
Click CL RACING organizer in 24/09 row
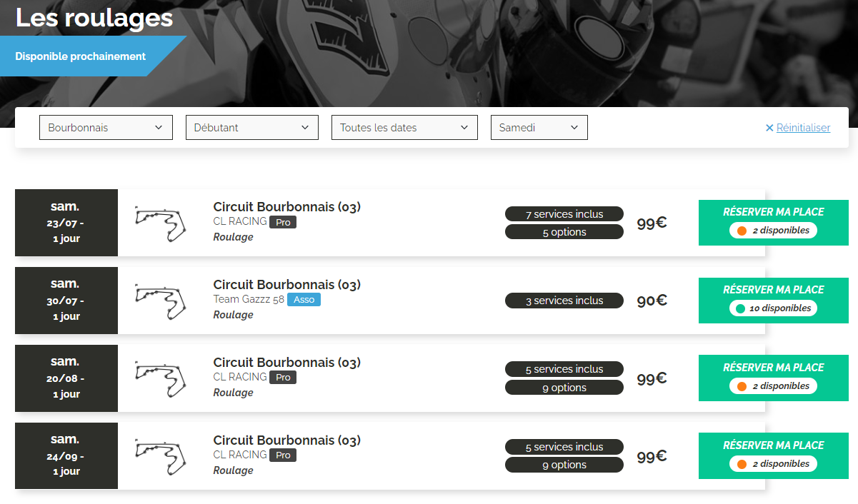pyautogui.click(x=240, y=455)
